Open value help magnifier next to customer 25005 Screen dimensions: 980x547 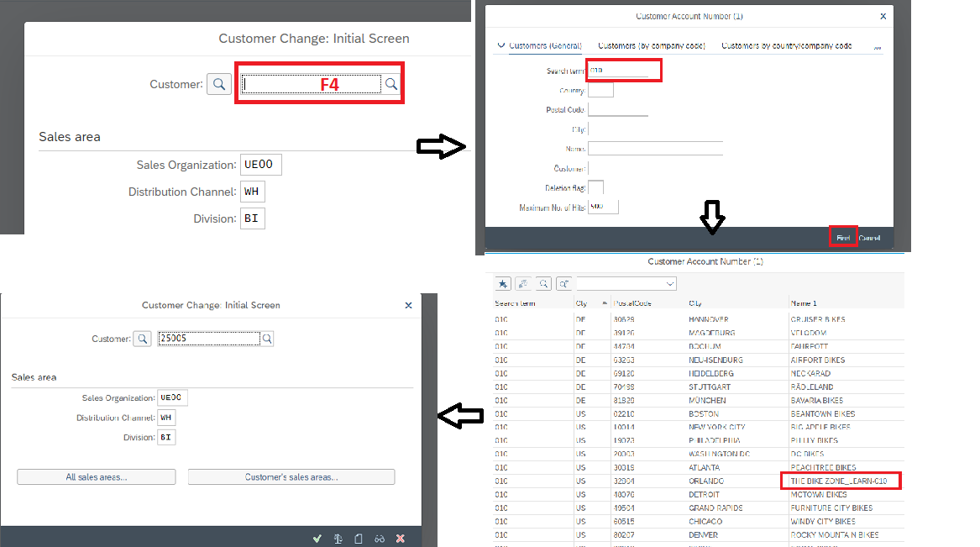point(267,339)
